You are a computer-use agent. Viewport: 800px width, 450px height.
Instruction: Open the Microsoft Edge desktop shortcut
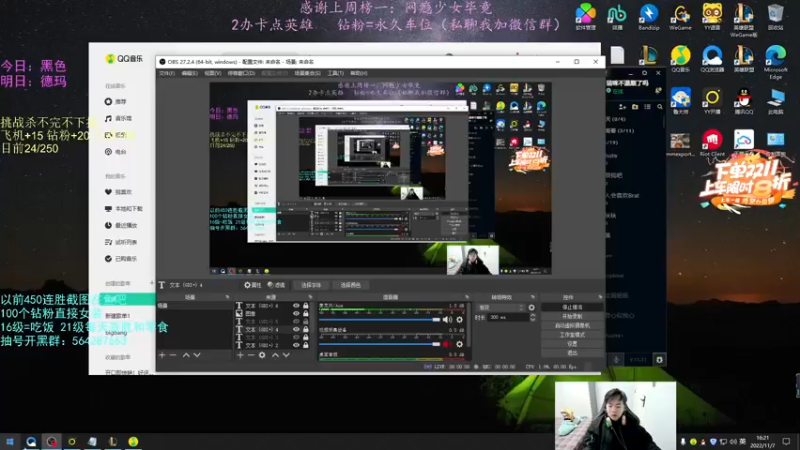776,62
